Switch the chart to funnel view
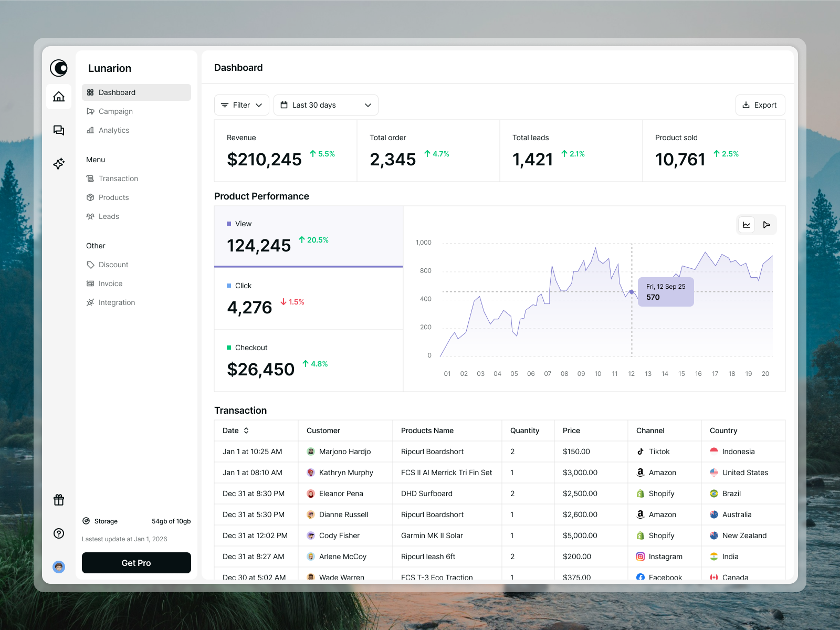Image resolution: width=840 pixels, height=630 pixels. (x=767, y=224)
